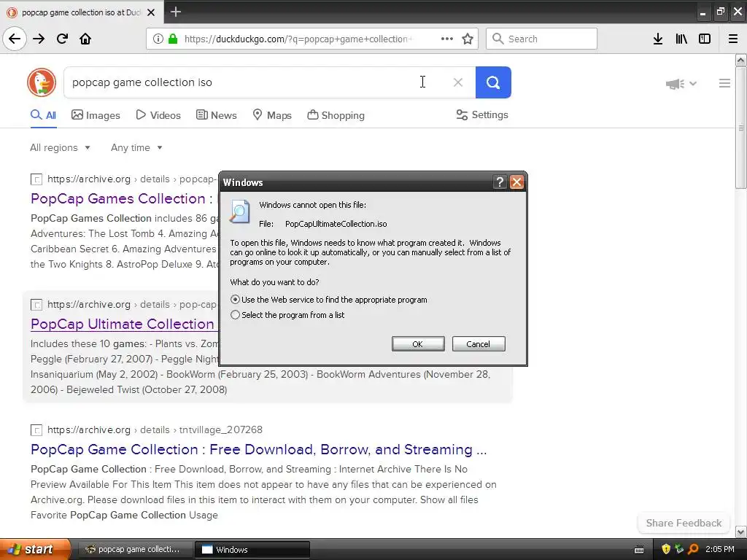Close the Windows dialog with red X
The width and height of the screenshot is (747, 560).
pyautogui.click(x=517, y=182)
